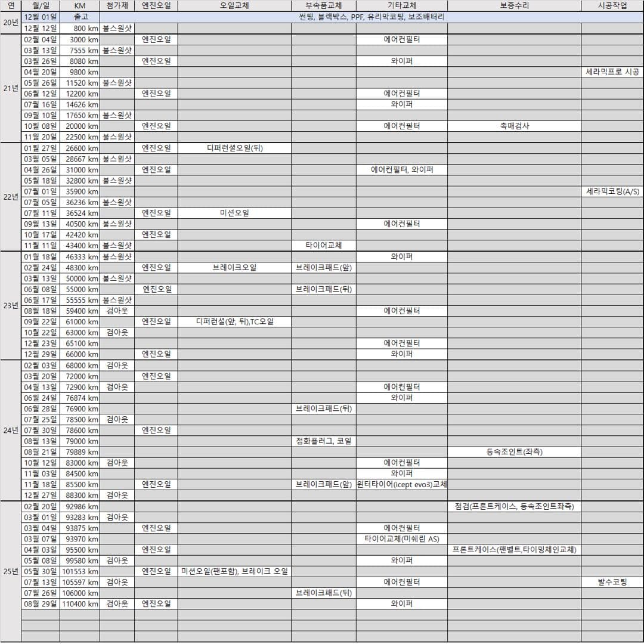Select the 첨가제 column header
644x644 pixels.
[117, 5]
